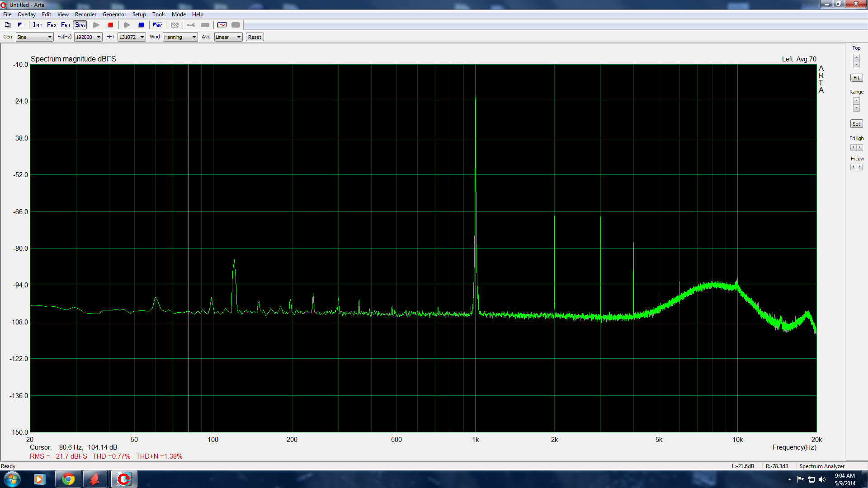Open the Overlay menu

(x=27, y=14)
